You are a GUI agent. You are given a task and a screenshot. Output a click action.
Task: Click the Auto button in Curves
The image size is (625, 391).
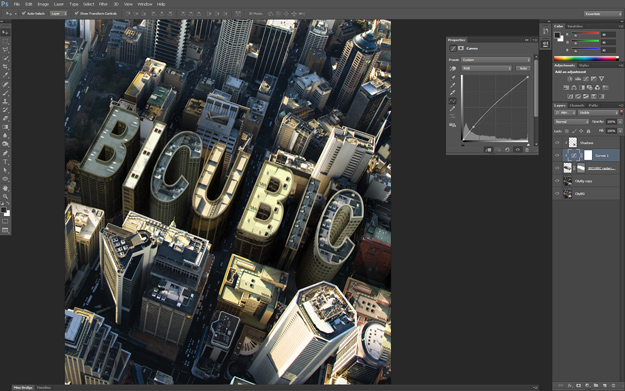pyautogui.click(x=523, y=69)
